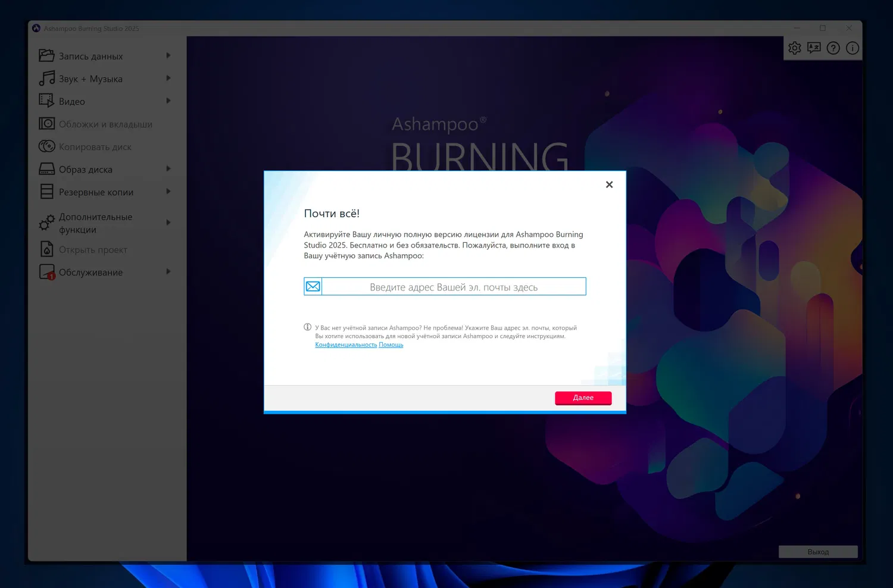Expand the Резервные копии submenu arrow
893x588 pixels.
tap(168, 191)
